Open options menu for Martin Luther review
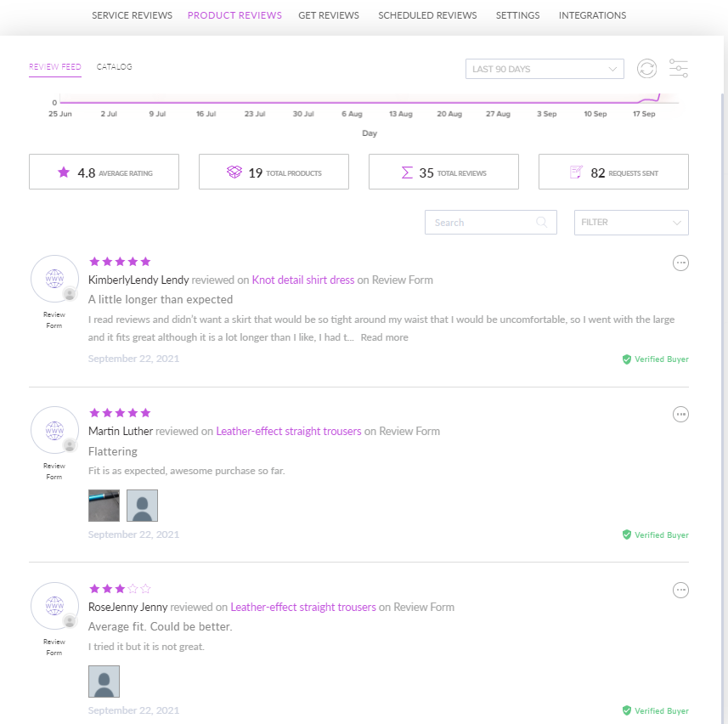728x724 pixels. click(680, 414)
